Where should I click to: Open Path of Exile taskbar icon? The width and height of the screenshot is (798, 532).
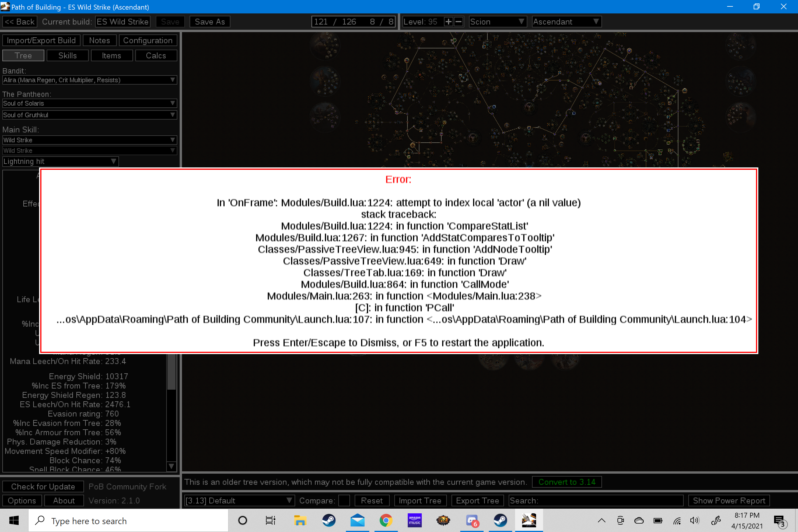coord(443,520)
